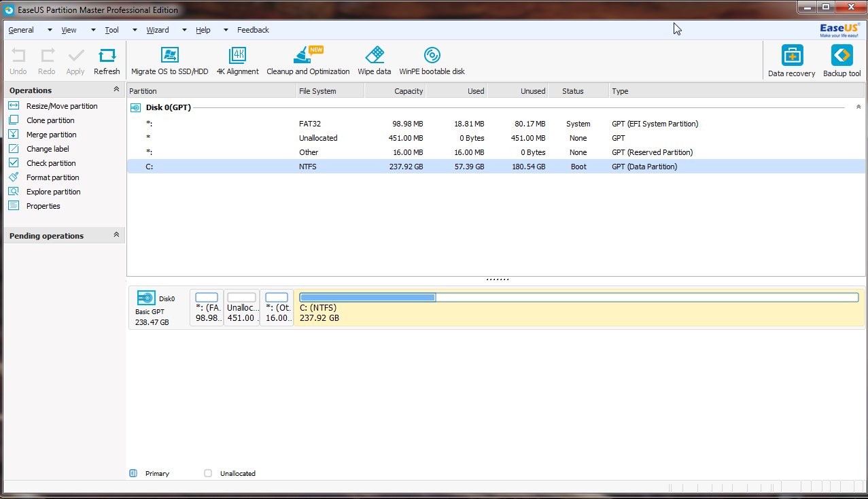Select the FAT32 EFI System Partition row

tap(496, 124)
